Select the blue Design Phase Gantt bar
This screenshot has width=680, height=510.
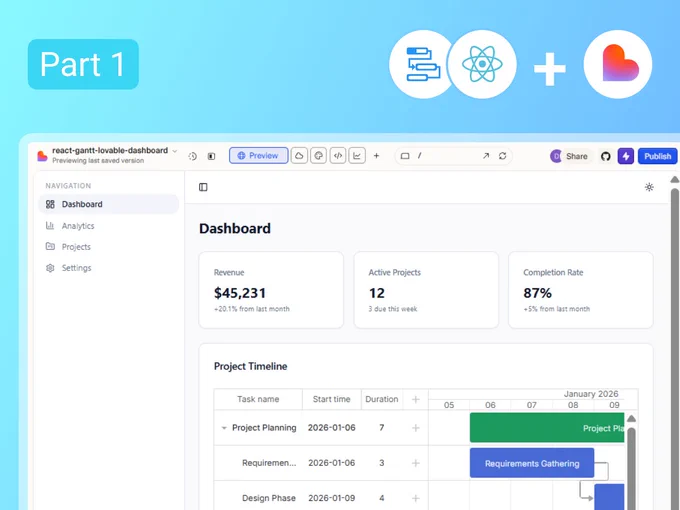(609, 497)
